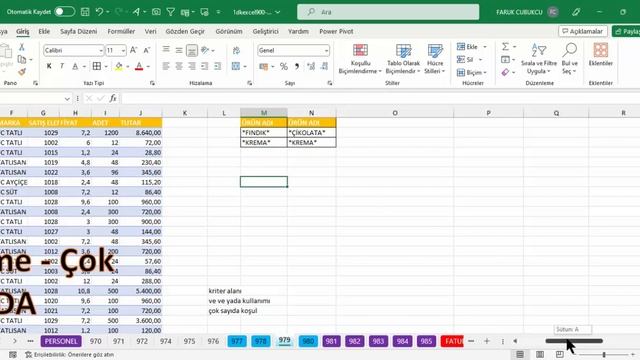The width and height of the screenshot is (640, 360).
Task: Click the merge and center icon
Action: pos(236,66)
